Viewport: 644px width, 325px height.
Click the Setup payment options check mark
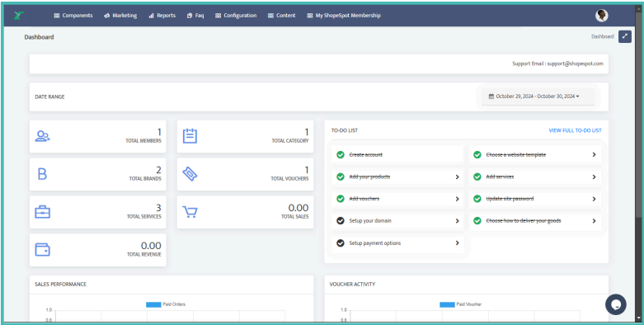pos(340,243)
